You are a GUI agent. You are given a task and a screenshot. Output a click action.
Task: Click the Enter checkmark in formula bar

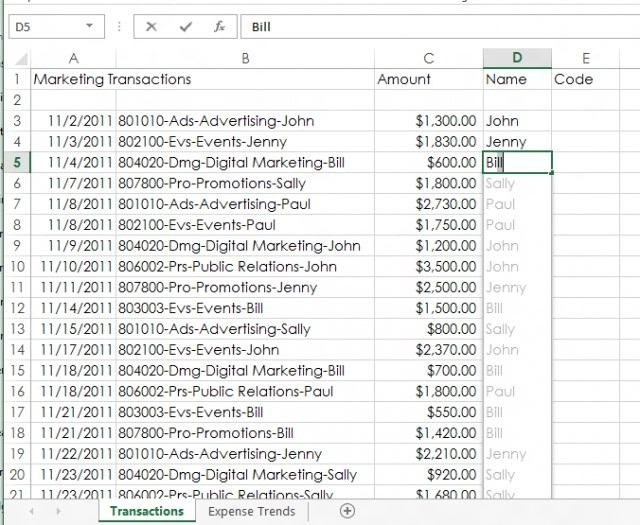pyautogui.click(x=185, y=27)
